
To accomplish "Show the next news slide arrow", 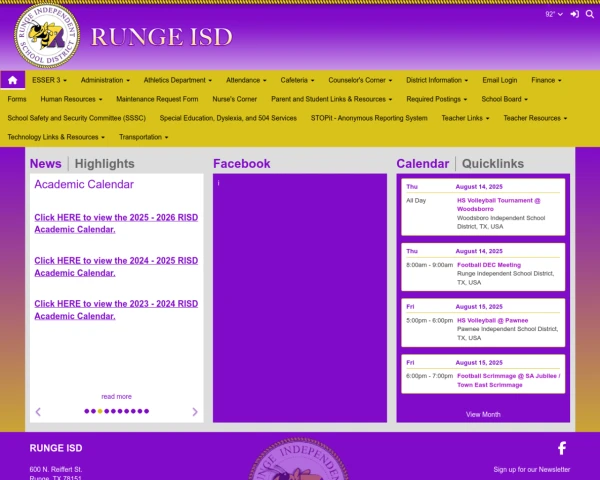I will (x=195, y=412).
